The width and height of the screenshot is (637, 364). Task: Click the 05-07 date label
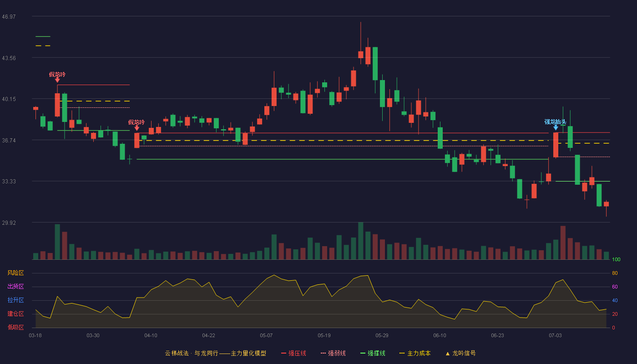coord(266,335)
